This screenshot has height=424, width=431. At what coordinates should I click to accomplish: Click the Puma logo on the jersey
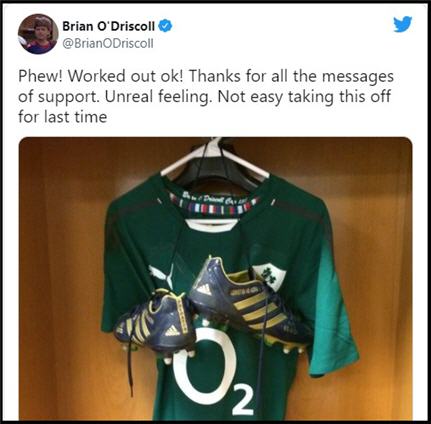point(161,274)
